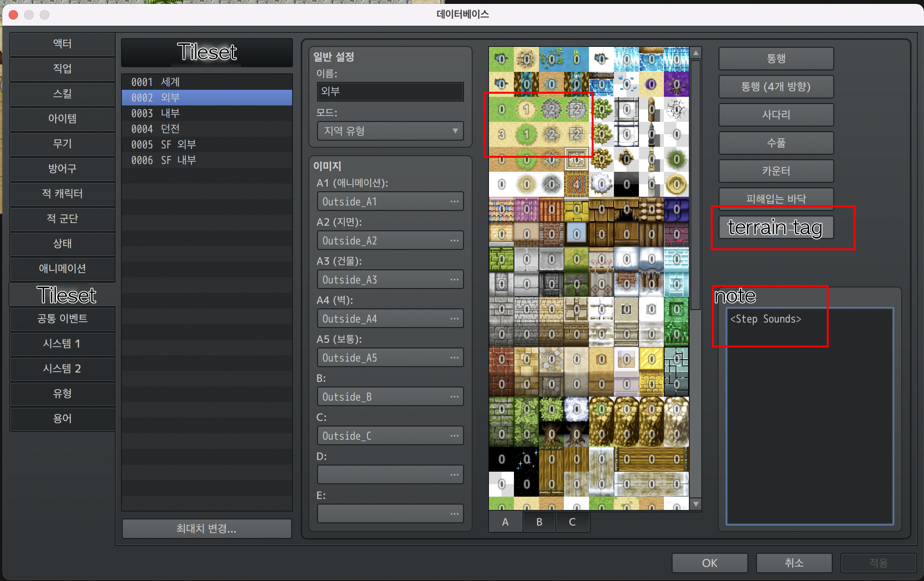
Task: Select the sand-circle-on-grass tile tagged 1
Action: pyautogui.click(x=526, y=109)
